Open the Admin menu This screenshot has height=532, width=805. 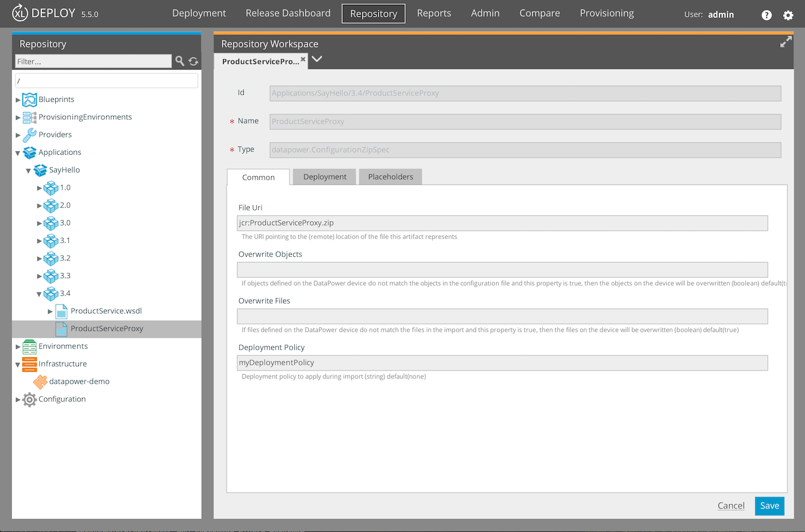tap(485, 13)
